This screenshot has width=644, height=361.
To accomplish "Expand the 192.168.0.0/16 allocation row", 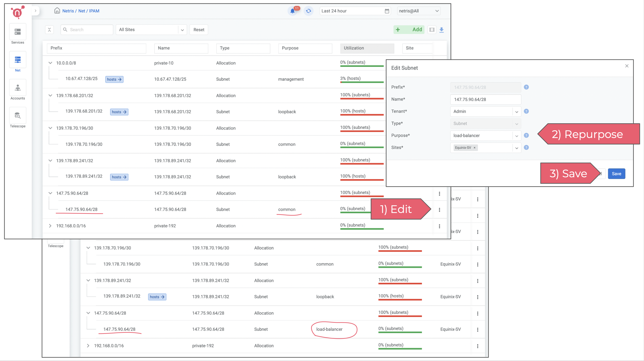I will click(x=50, y=226).
